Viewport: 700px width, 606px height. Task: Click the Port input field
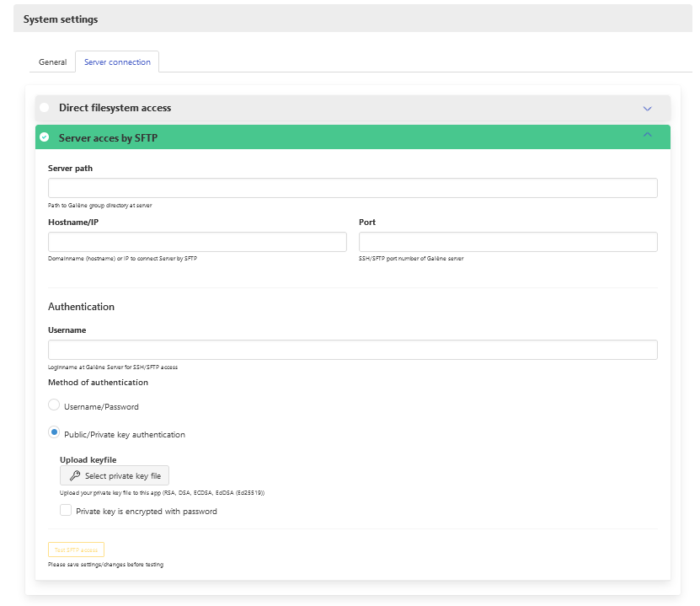tap(508, 242)
